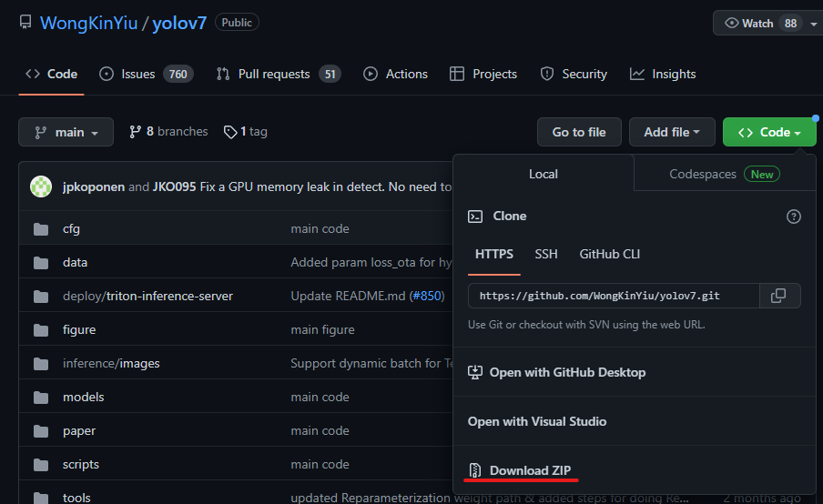This screenshot has width=823, height=504.
Task: Open the main branch selector dropdown
Action: tap(66, 132)
